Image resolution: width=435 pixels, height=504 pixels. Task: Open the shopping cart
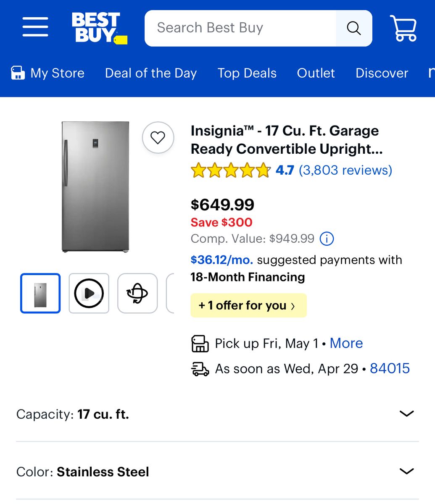coord(403,28)
